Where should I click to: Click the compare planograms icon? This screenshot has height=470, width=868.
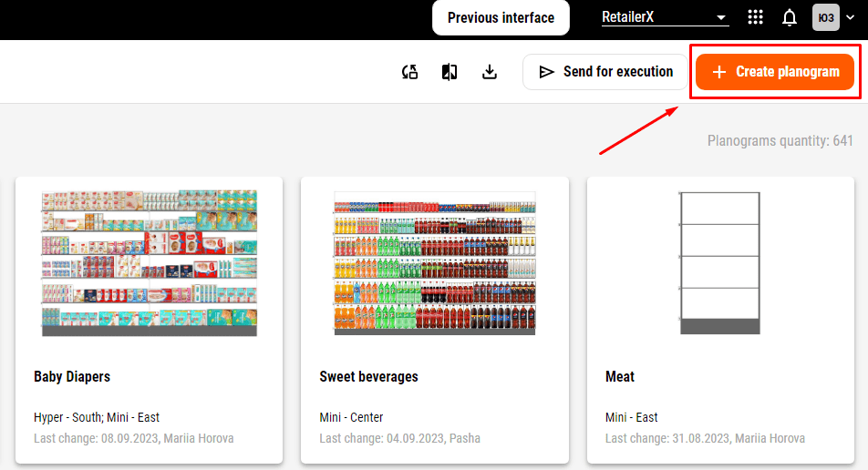(x=449, y=72)
